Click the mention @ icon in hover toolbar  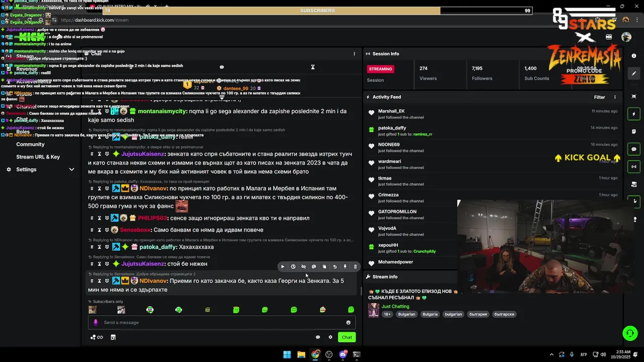tap(314, 267)
